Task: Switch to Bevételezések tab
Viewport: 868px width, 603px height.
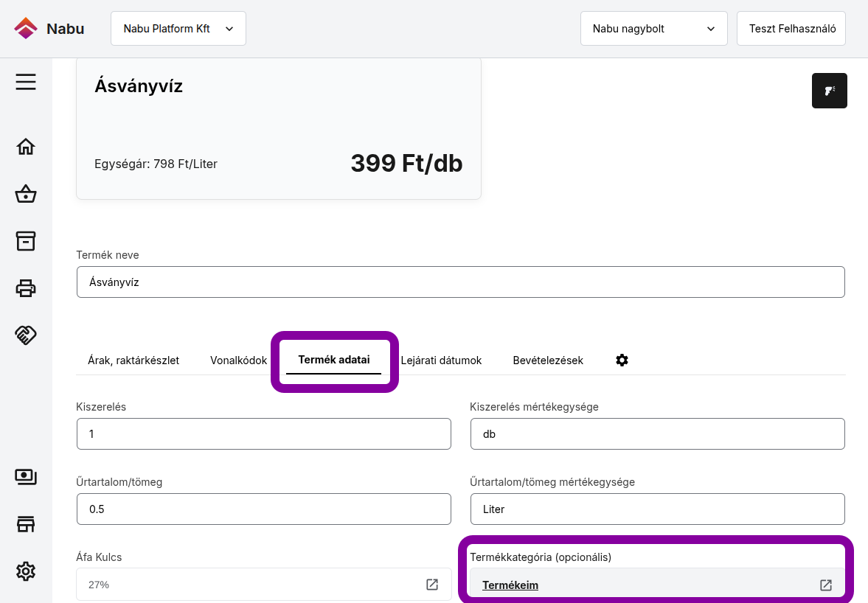Action: 548,360
